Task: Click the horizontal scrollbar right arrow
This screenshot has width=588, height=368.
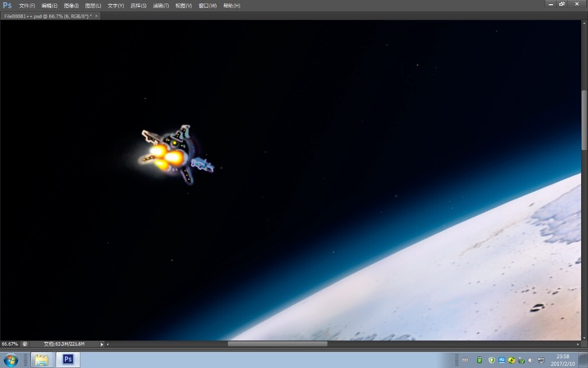Action: 578,344
